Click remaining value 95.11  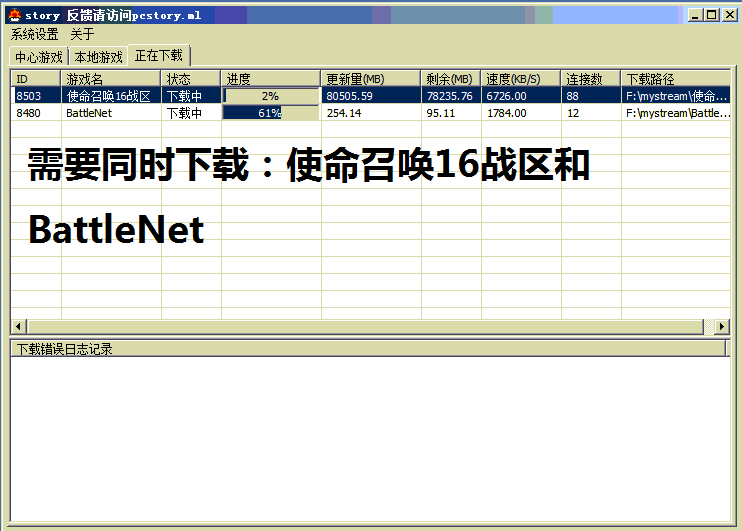[x=441, y=113]
